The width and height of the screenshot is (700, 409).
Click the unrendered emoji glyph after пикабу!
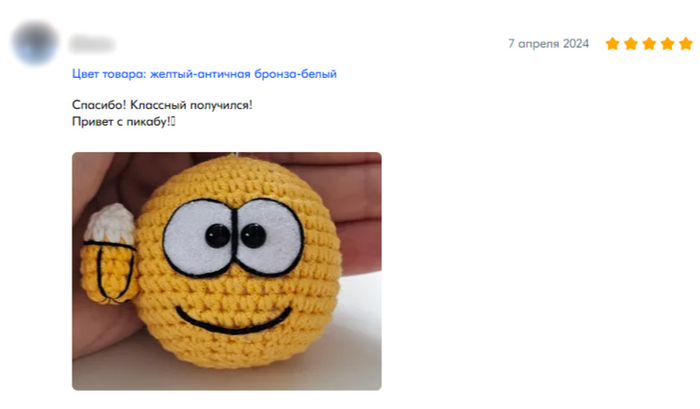click(x=173, y=121)
